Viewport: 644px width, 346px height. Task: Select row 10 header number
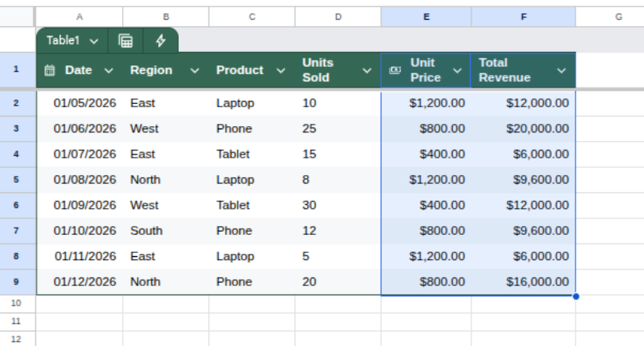click(16, 303)
